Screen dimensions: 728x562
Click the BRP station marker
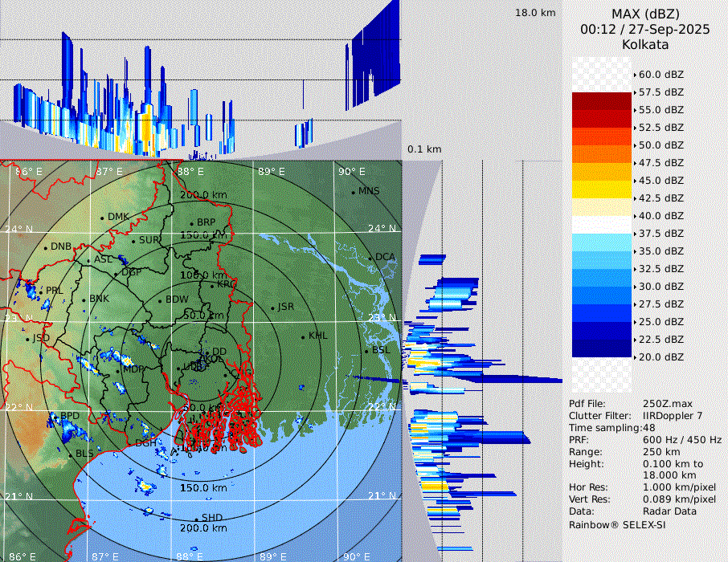pos(191,223)
